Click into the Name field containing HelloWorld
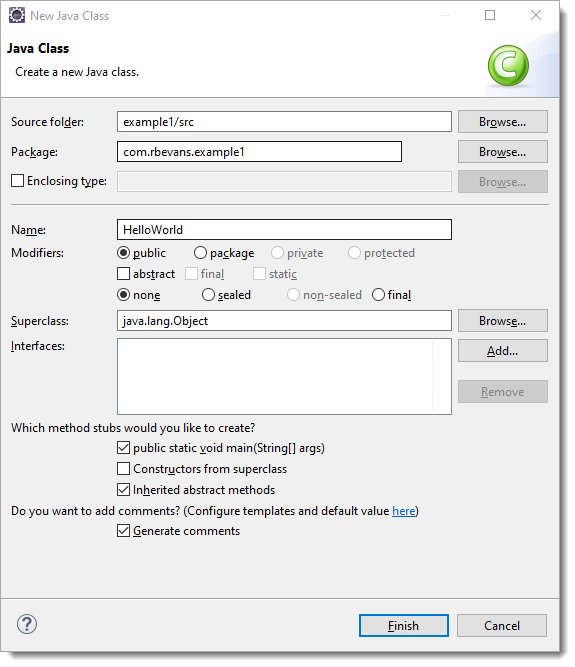The image size is (575, 667). pos(284,230)
